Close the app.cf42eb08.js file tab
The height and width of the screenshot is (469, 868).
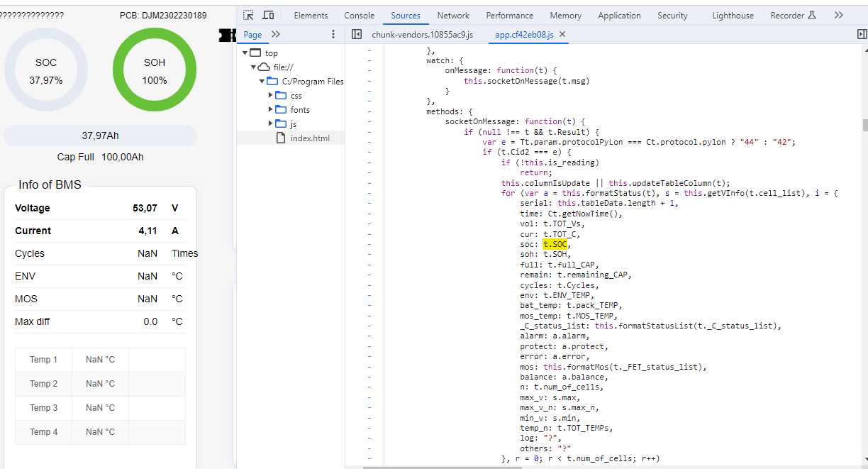coord(562,34)
